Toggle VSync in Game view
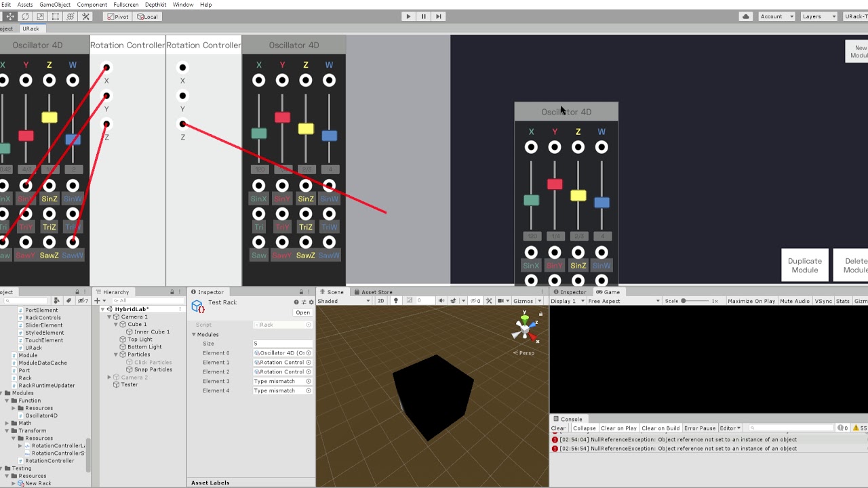Viewport: 868px width, 488px height. (823, 301)
